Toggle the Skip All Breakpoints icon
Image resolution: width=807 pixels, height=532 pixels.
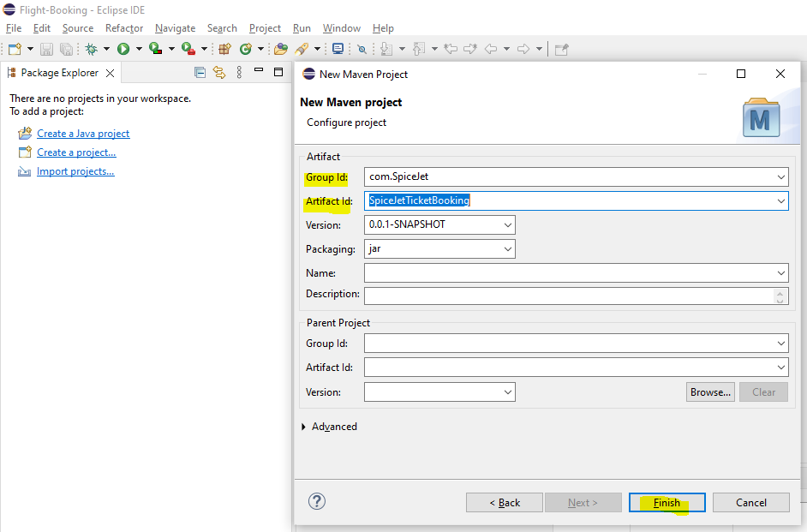[362, 50]
